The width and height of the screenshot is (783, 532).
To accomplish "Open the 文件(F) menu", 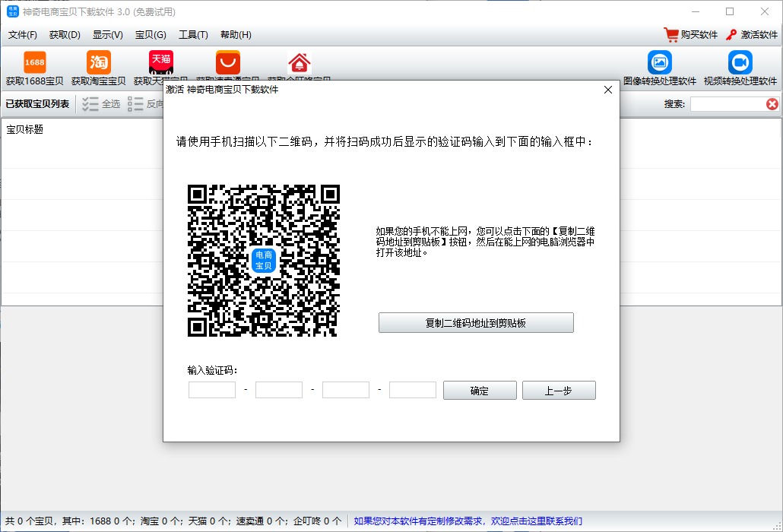I will (23, 35).
